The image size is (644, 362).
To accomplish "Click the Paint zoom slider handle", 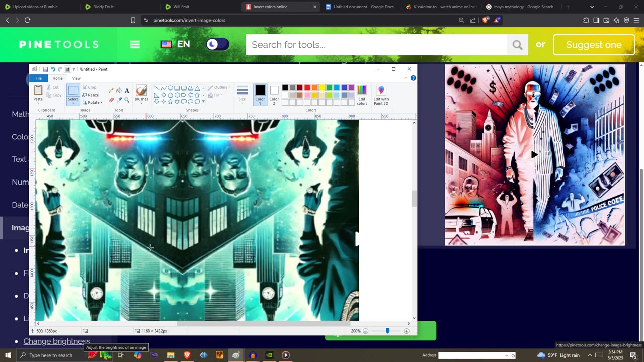I will click(x=387, y=331).
